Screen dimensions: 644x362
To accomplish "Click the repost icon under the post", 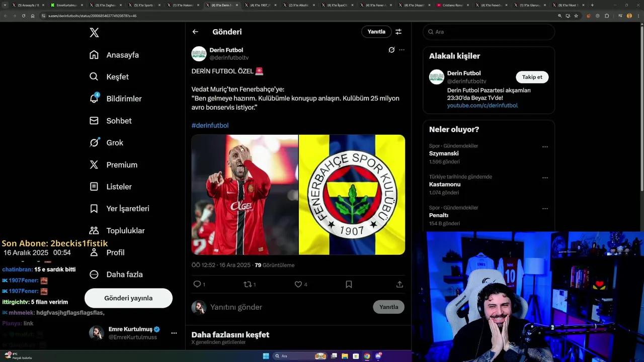I will (248, 284).
